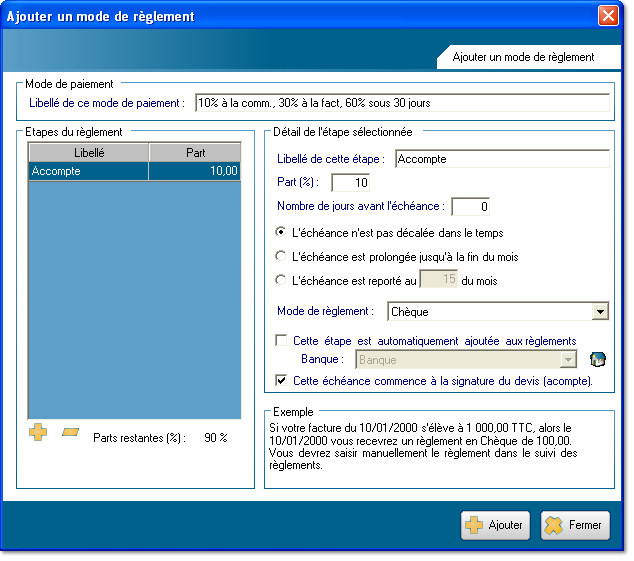Viewport: 634px width, 561px height.
Task: Select 'prolongée jusqu'à la fin du mois' option
Action: click(280, 256)
